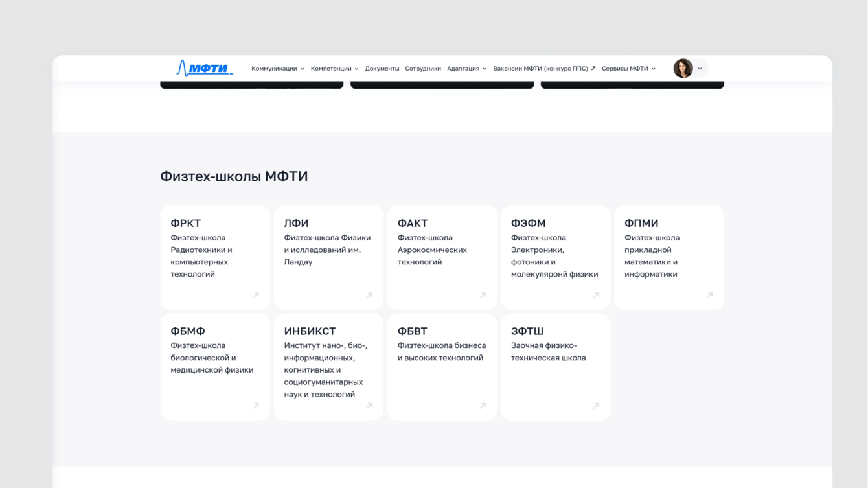Click the arrow icon on ФЭФМ card

pos(596,296)
